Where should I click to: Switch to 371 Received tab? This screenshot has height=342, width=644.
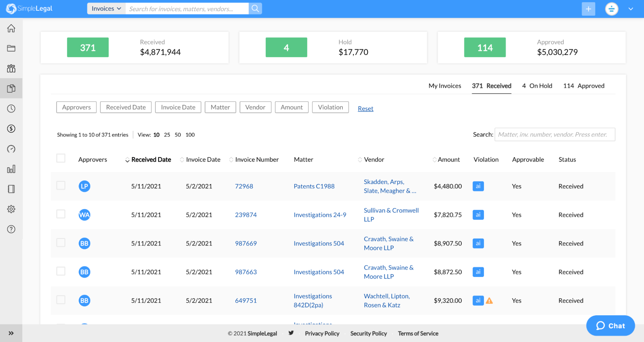point(492,86)
